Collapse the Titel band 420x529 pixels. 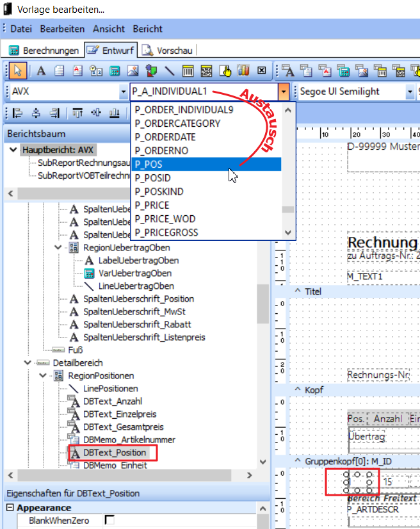coord(298,291)
